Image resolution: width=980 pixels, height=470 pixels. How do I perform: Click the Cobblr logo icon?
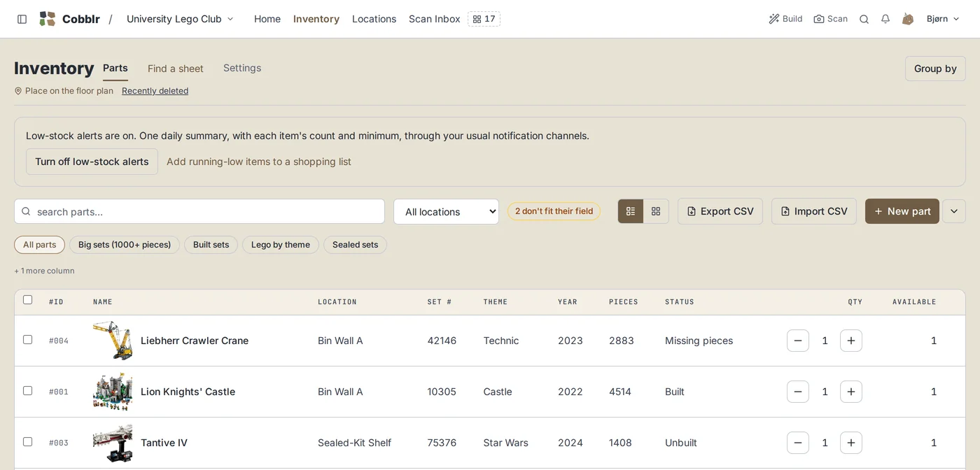pyautogui.click(x=47, y=19)
